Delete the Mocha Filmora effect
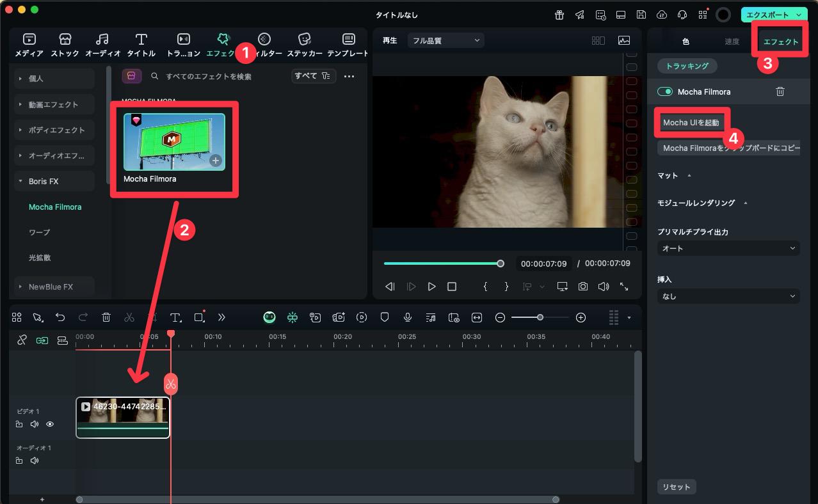 pyautogui.click(x=780, y=91)
